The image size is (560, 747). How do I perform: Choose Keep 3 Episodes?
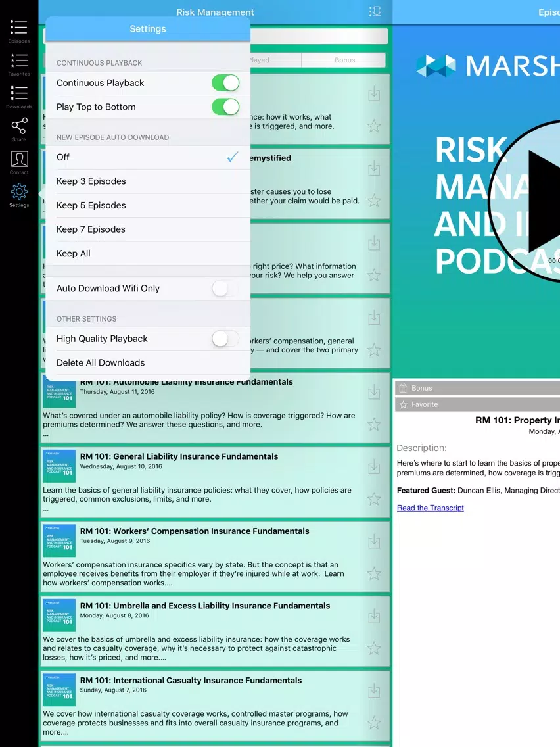(x=148, y=181)
